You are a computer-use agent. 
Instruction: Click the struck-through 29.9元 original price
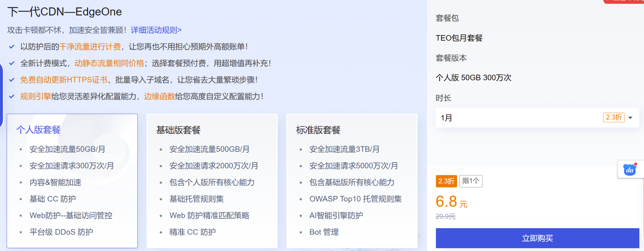point(446,217)
